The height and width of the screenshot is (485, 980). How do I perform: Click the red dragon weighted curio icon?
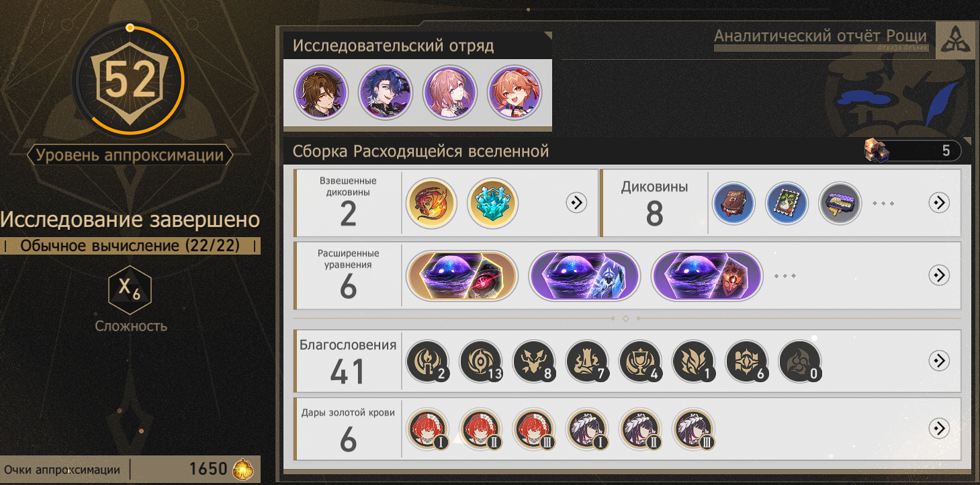(432, 203)
